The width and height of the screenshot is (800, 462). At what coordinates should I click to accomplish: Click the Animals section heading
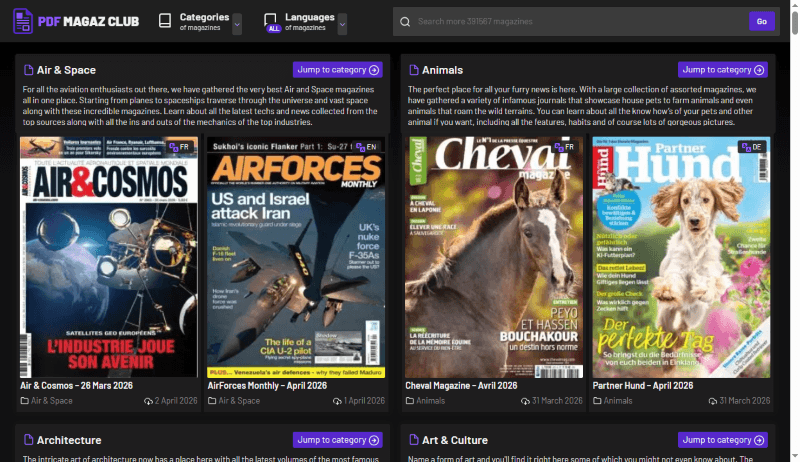442,70
